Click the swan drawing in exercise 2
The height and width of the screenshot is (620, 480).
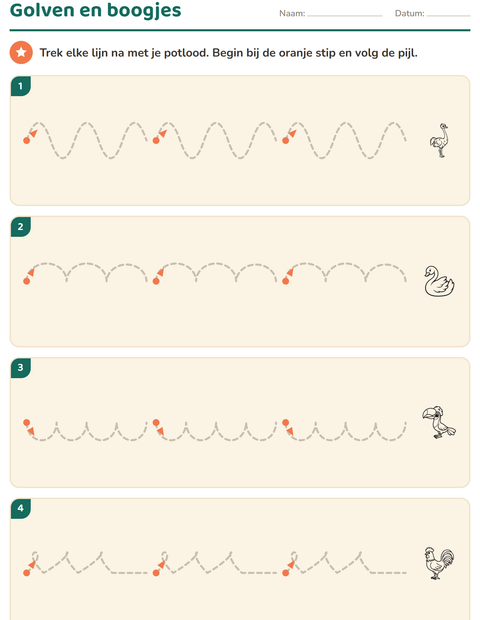tap(439, 281)
